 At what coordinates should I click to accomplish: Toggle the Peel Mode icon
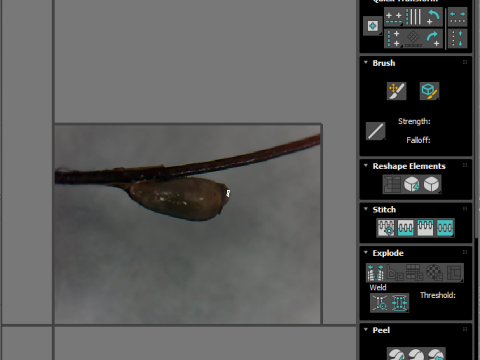(416, 354)
